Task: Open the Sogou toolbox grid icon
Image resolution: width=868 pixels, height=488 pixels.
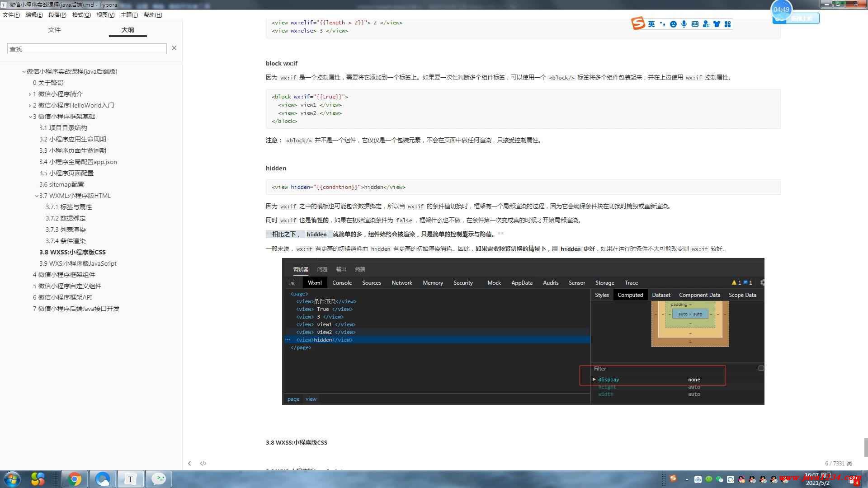Action: [727, 24]
